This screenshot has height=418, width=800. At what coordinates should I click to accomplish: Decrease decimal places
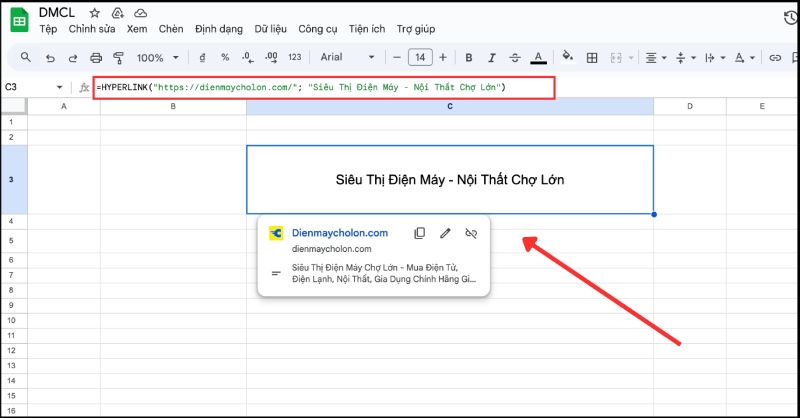(x=248, y=58)
